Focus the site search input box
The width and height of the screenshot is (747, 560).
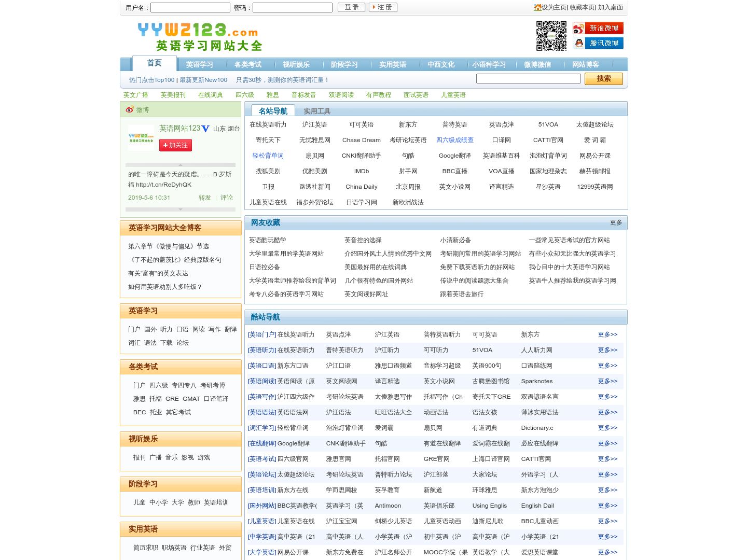(529, 78)
